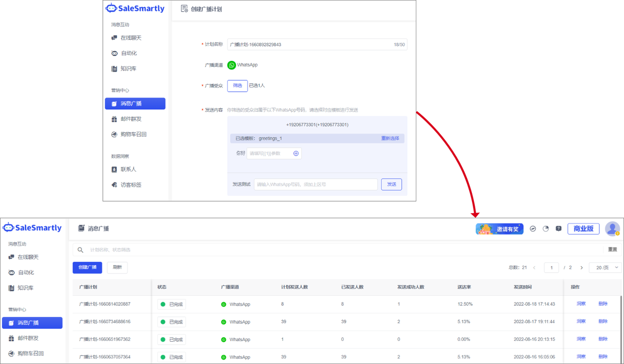
Task: Click the 重新选择 reselect template link
Action: point(390,138)
